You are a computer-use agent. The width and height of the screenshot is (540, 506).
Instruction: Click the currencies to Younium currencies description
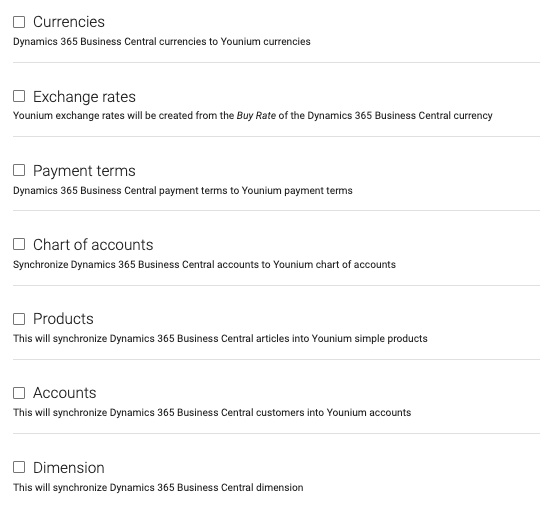coord(162,42)
